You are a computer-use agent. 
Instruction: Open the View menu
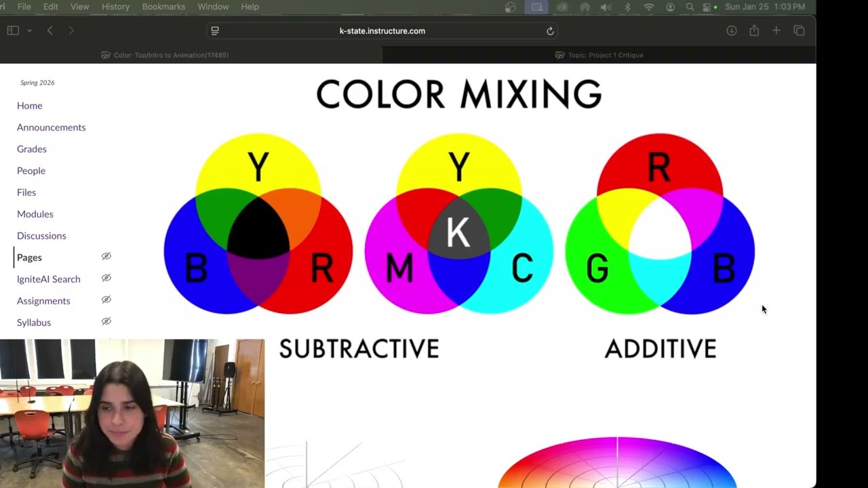80,7
